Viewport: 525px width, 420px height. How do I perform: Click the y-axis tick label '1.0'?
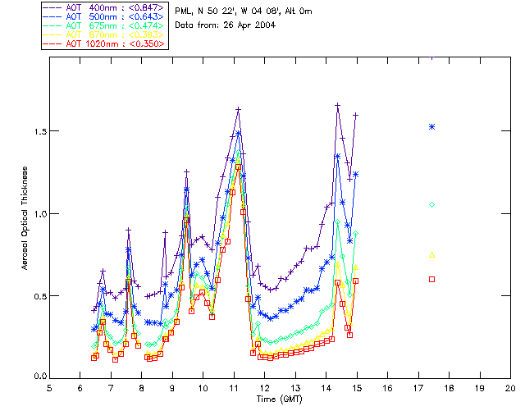coord(40,213)
